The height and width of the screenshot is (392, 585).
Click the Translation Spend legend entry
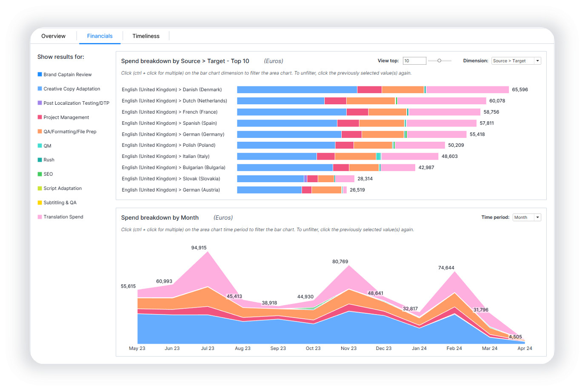(x=63, y=217)
